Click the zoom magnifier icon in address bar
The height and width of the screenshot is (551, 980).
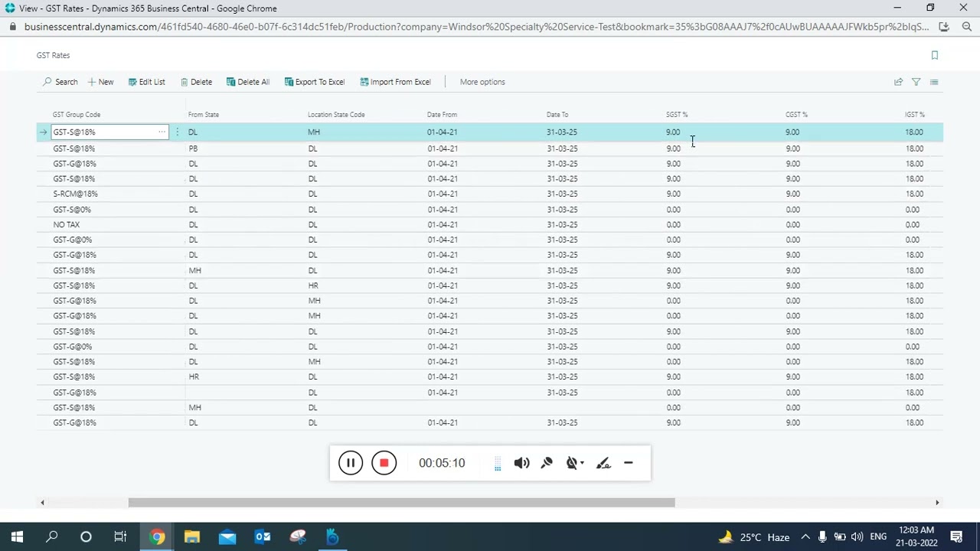[x=966, y=27]
